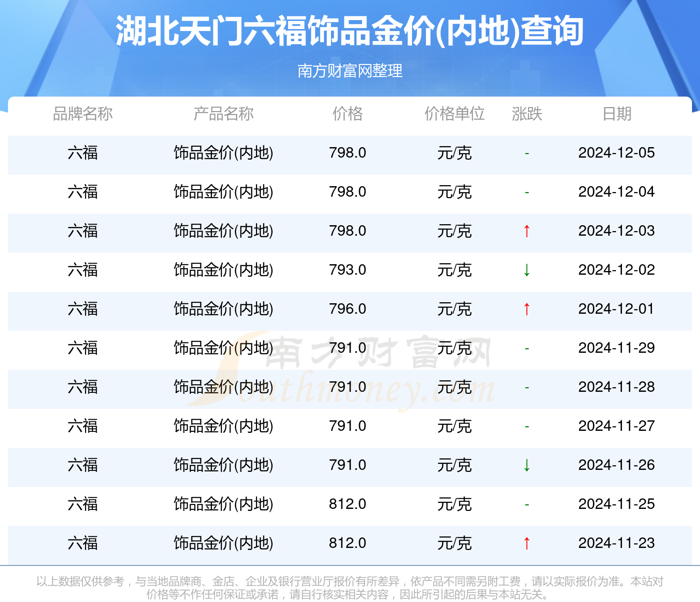Click the 793.0 price value
The width and height of the screenshot is (700, 602).
click(347, 270)
